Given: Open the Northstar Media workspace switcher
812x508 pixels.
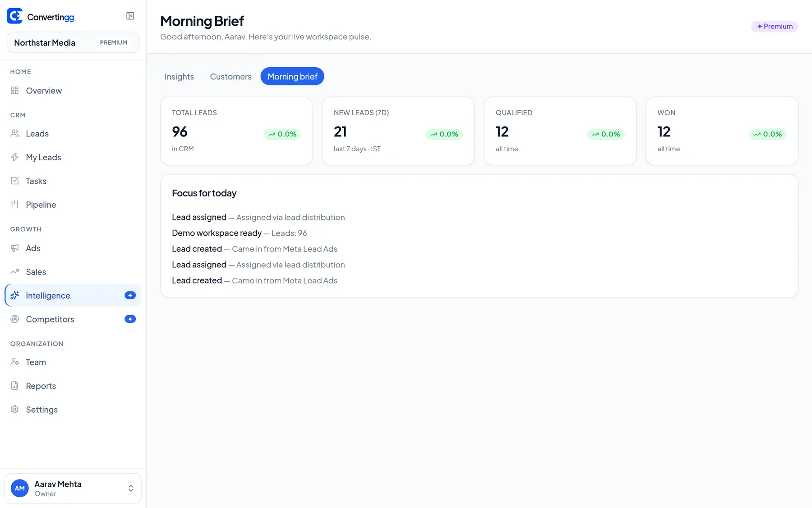Looking at the screenshot, I should pos(73,42).
